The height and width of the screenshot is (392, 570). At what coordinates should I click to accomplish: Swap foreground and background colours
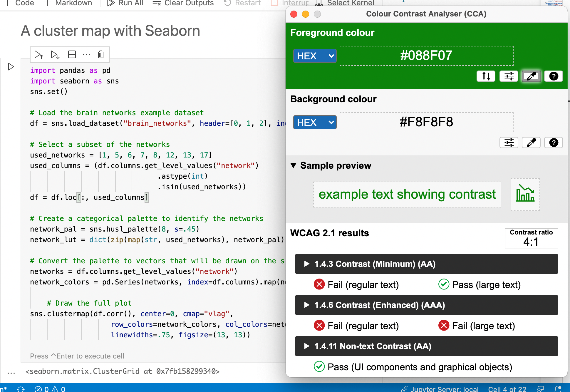(x=486, y=76)
